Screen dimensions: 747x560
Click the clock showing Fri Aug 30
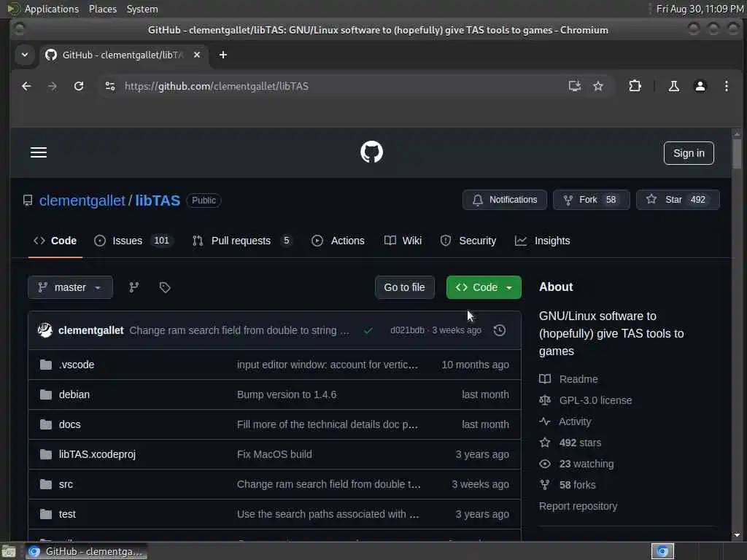point(700,9)
